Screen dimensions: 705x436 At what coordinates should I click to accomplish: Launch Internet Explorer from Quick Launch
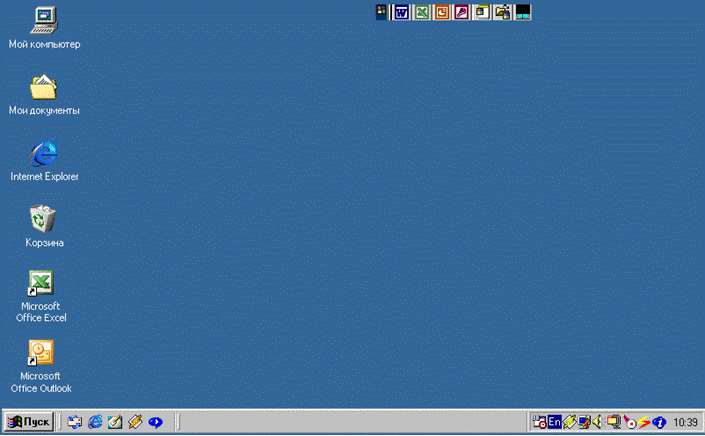pyautogui.click(x=95, y=422)
